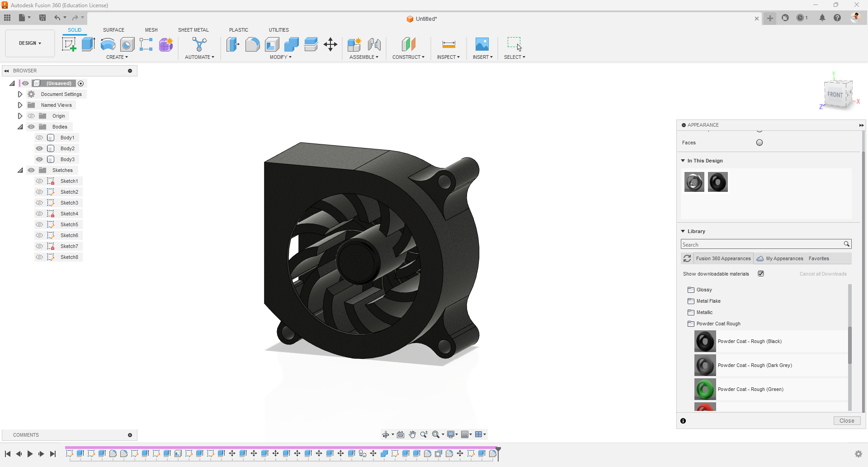
Task: Collapse the Sketches folder
Action: pos(20,170)
